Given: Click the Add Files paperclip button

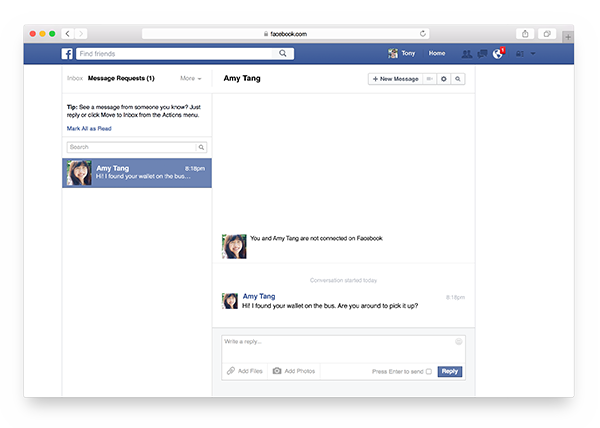Looking at the screenshot, I should pyautogui.click(x=245, y=371).
